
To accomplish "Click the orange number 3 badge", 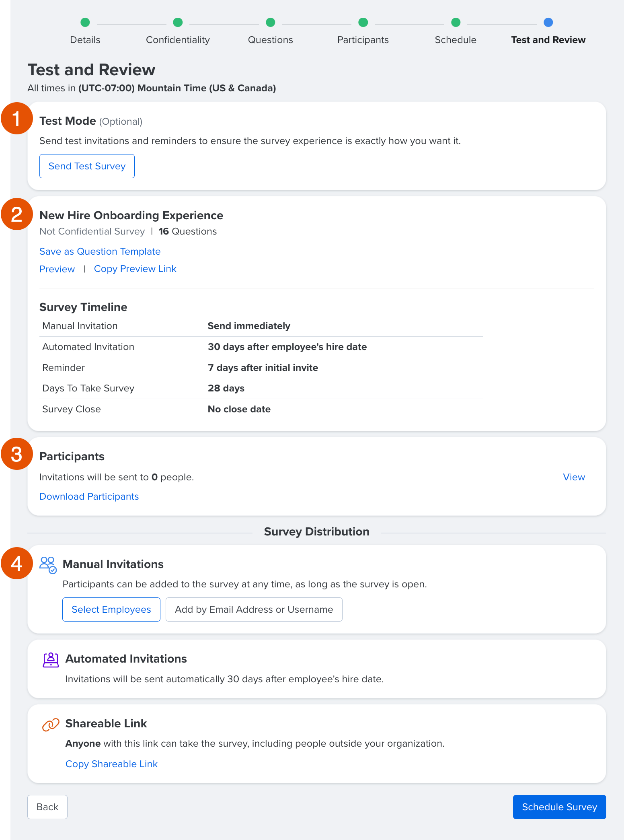I will [x=16, y=454].
